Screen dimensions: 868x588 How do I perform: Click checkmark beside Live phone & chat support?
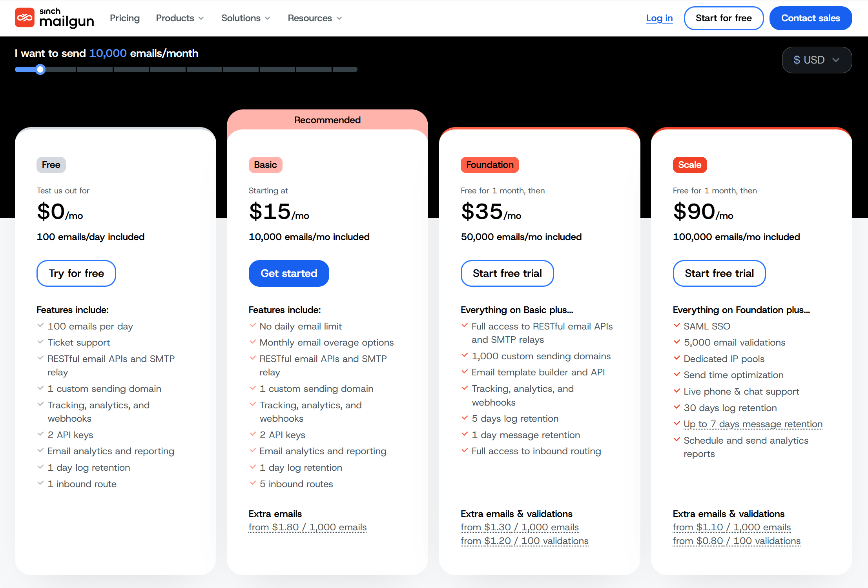coord(677,391)
